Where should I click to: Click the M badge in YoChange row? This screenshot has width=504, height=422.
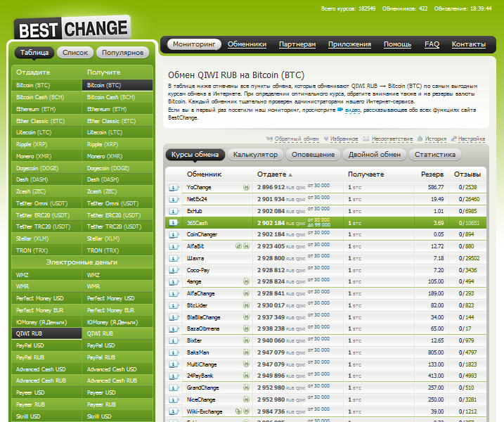click(246, 187)
